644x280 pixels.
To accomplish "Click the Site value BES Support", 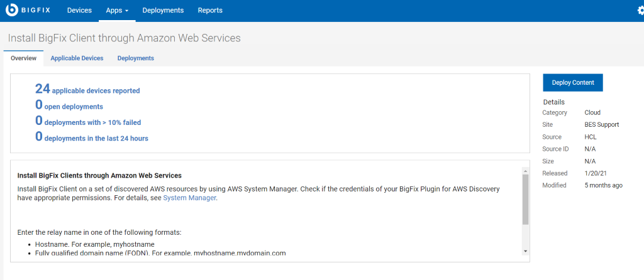I will click(602, 125).
